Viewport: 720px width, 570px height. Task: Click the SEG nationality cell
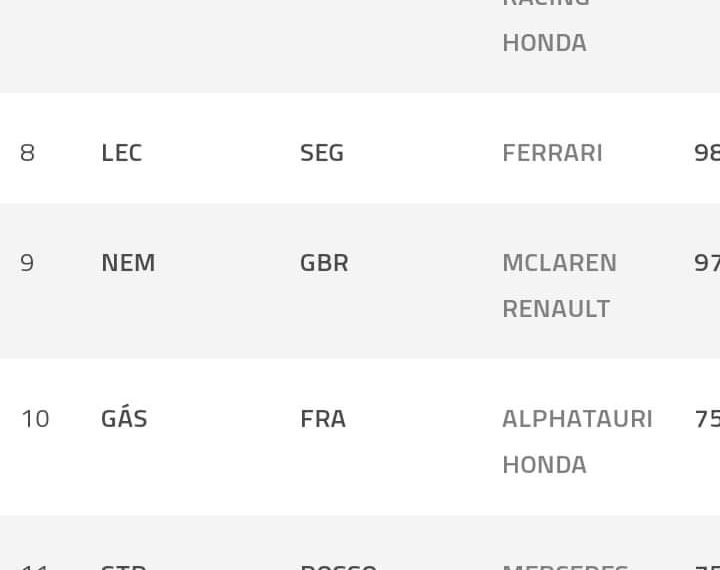[x=322, y=153]
